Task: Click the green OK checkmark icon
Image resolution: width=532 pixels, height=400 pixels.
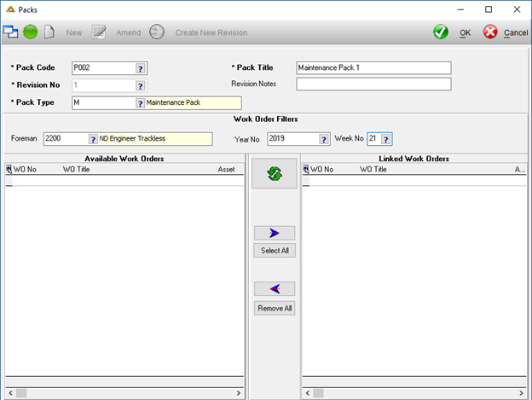Action: pos(441,32)
